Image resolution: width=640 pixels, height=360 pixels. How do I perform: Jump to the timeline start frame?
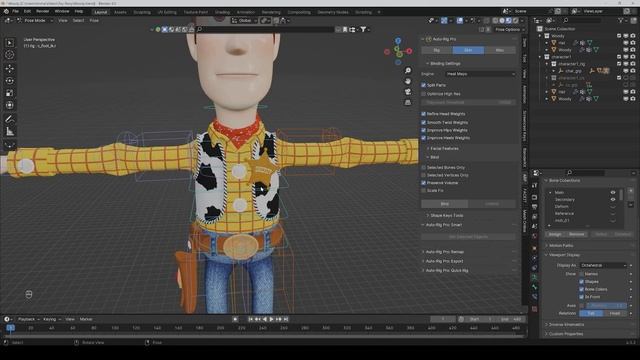(251, 319)
